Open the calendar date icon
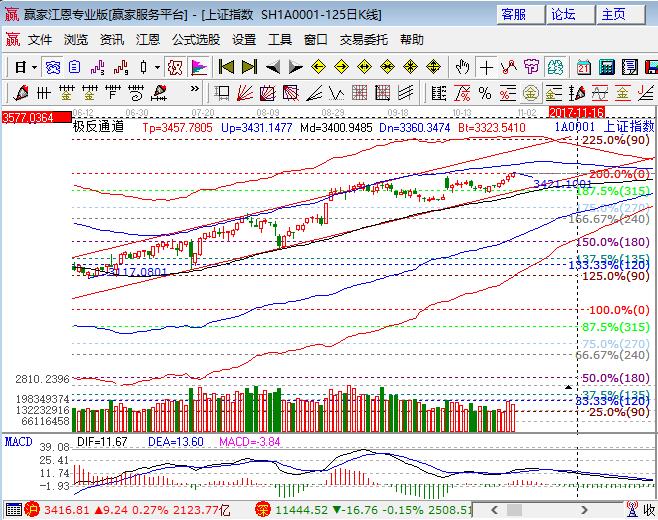Viewport: 658px width, 520px height. pyautogui.click(x=582, y=67)
